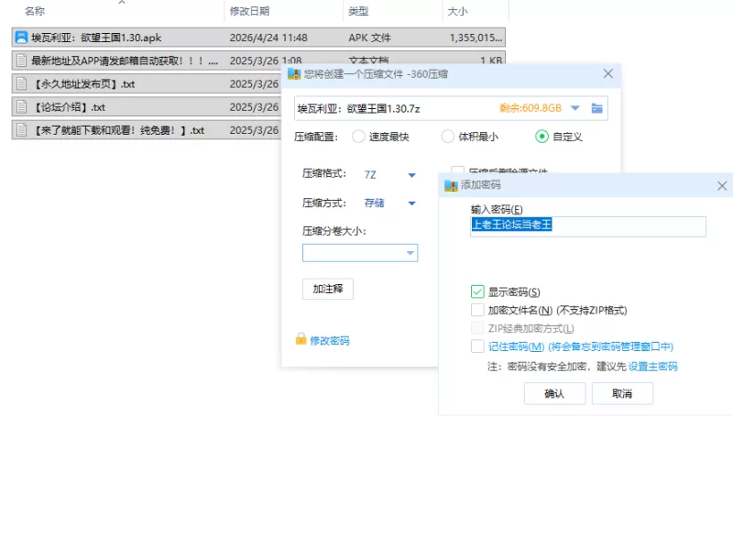
Task: Click the 360压缩 app icon in the compress dialog title
Action: coord(294,74)
